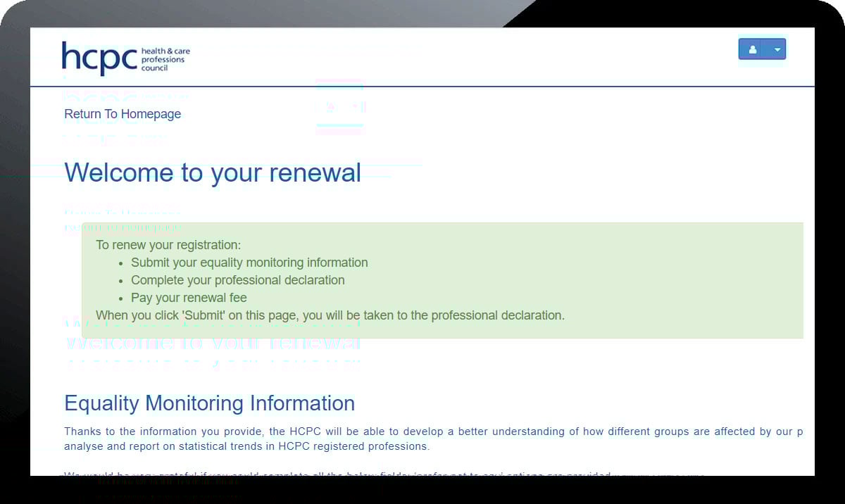The width and height of the screenshot is (845, 504).
Task: Select 'Submit your equality monitoring information' bullet
Action: 249,263
